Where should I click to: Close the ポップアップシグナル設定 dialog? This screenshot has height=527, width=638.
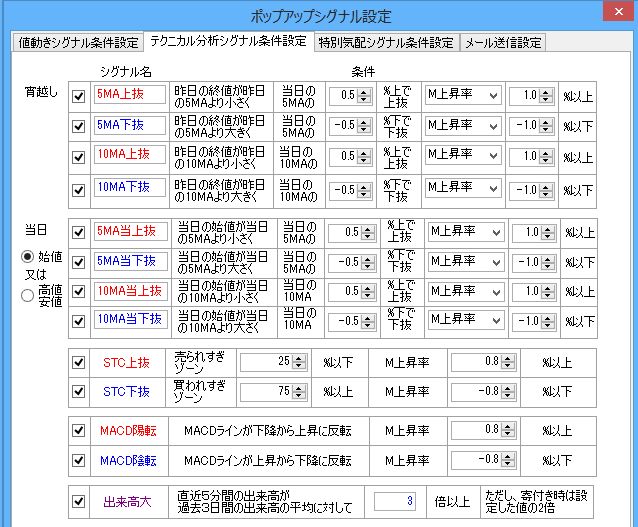613,13
